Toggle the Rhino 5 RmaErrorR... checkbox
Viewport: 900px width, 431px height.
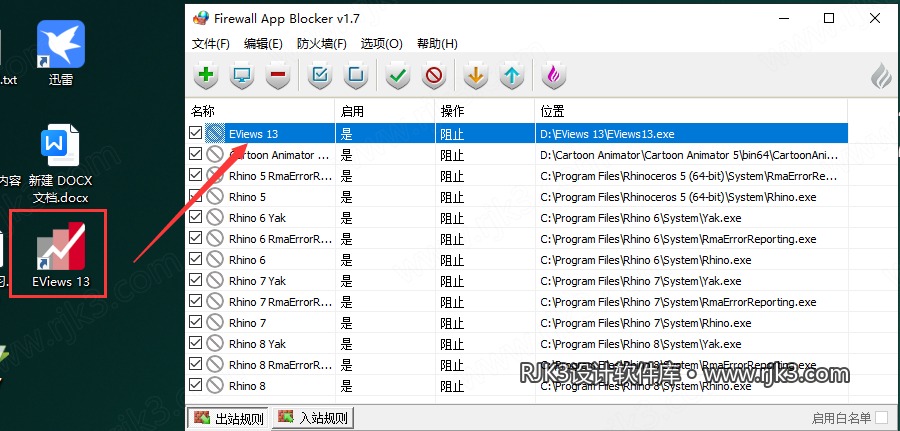[x=196, y=175]
